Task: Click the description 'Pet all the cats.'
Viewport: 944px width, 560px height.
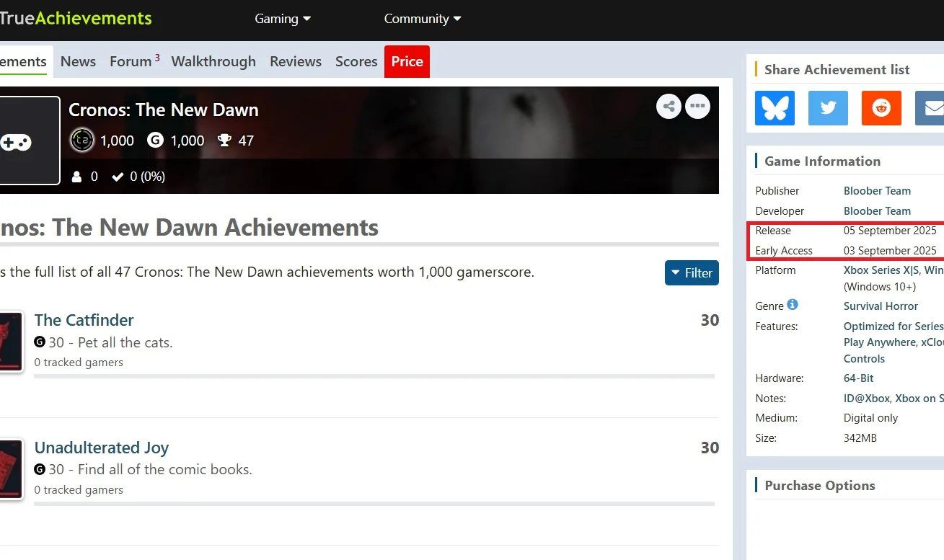Action: [x=125, y=342]
